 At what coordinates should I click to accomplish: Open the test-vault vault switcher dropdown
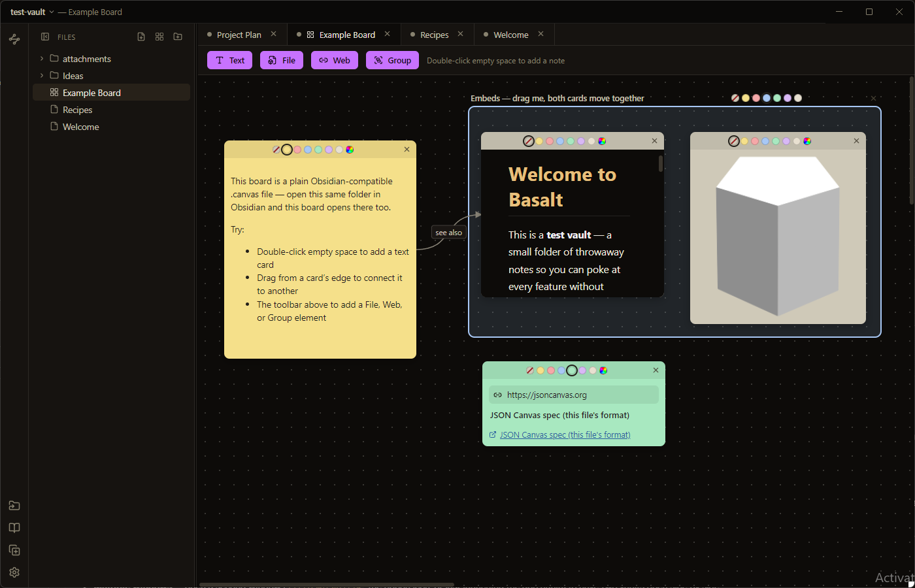(x=32, y=12)
